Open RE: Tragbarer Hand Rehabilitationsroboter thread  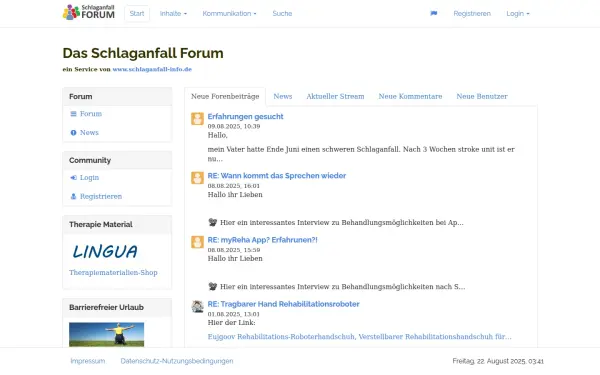coord(284,304)
